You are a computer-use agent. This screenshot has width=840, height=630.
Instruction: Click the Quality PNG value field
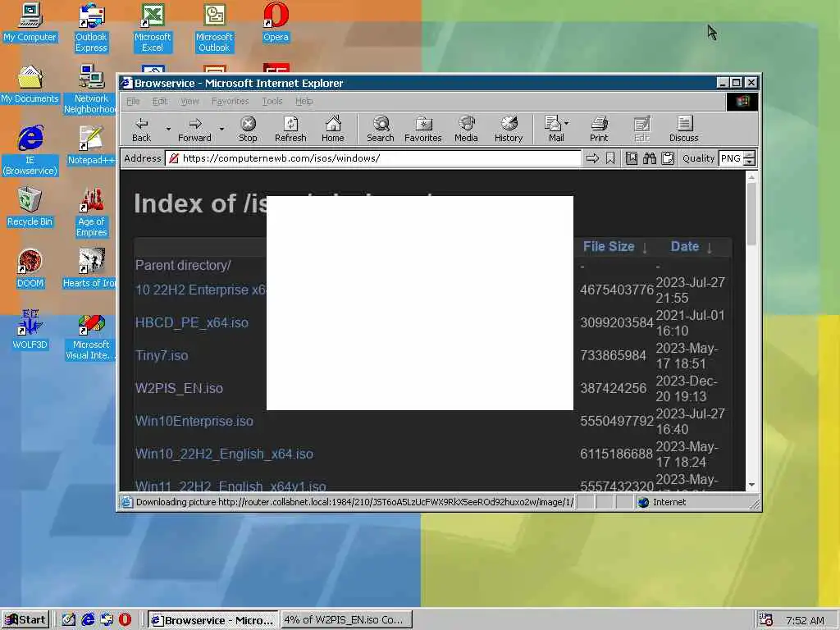point(731,158)
